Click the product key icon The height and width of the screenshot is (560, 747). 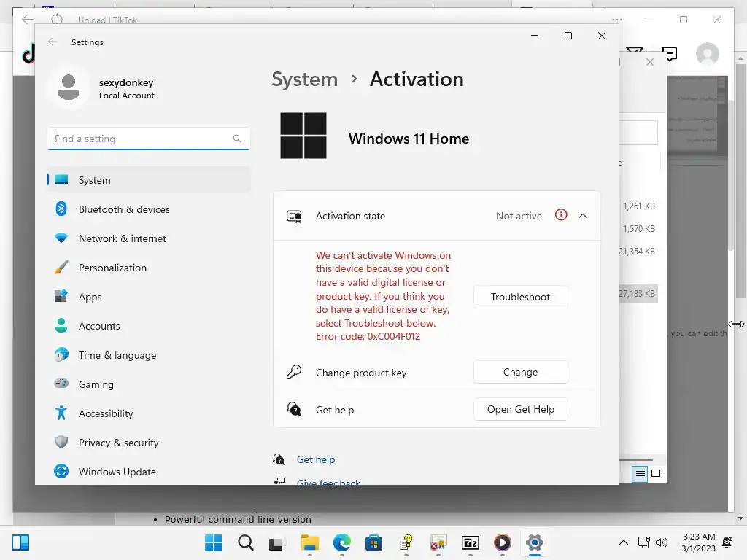pyautogui.click(x=294, y=372)
